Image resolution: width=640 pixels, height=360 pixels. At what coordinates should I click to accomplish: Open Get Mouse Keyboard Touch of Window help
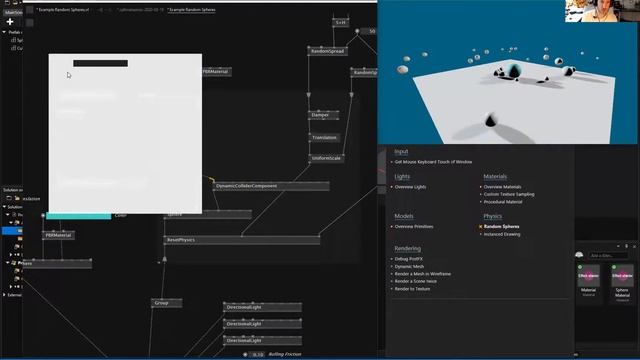[x=433, y=162]
